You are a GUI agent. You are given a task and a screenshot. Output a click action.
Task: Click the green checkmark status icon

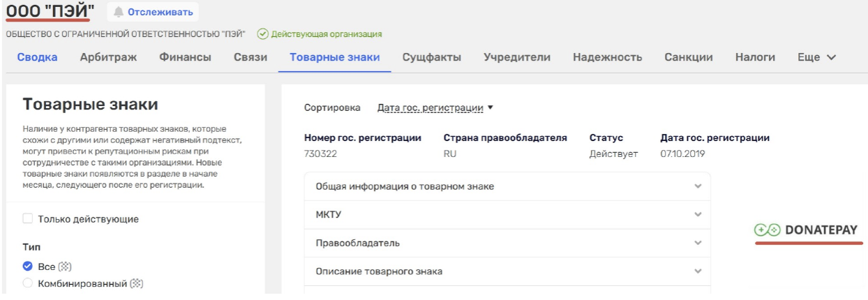[262, 33]
